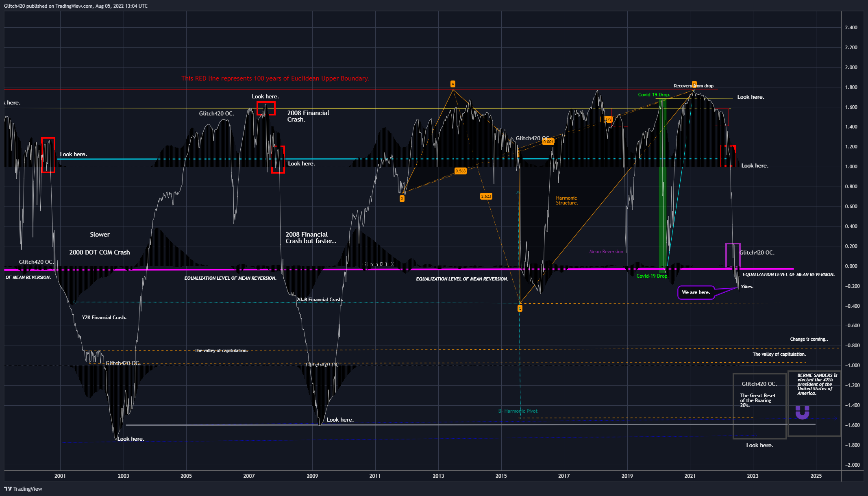
Task: Select harmonic pattern point A marker
Action: (452, 84)
